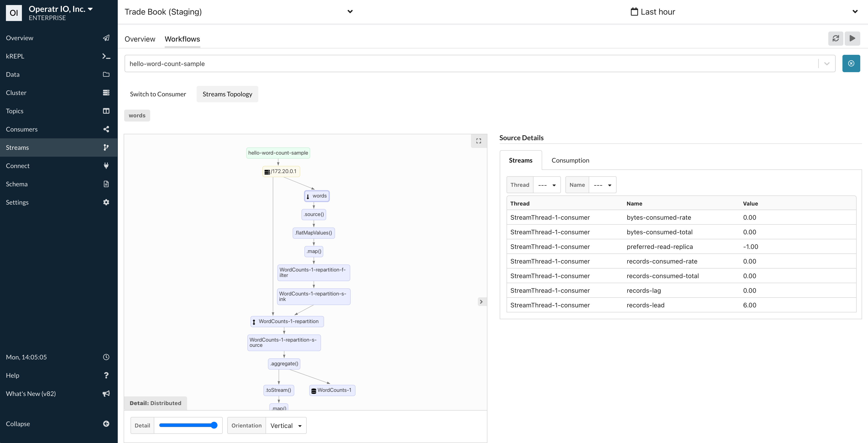Viewport: 868px width, 443px height.
Task: Clear the hello-word-count-sample selection
Action: tap(851, 63)
